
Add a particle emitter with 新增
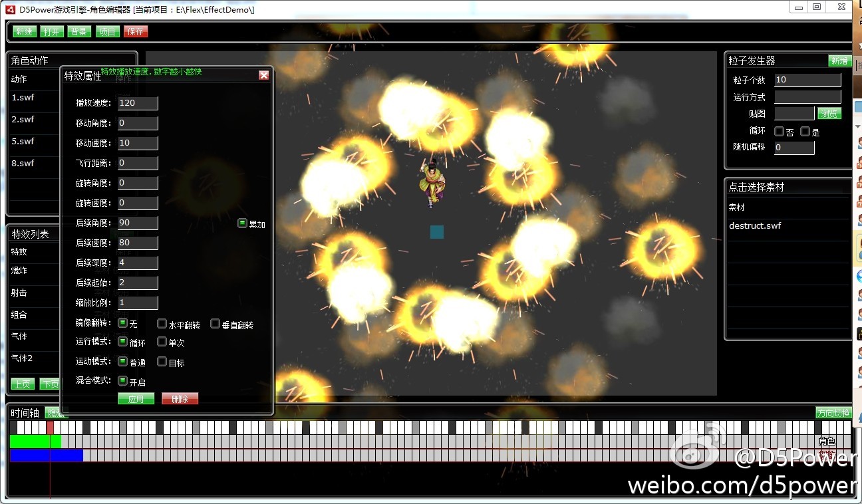pyautogui.click(x=840, y=61)
